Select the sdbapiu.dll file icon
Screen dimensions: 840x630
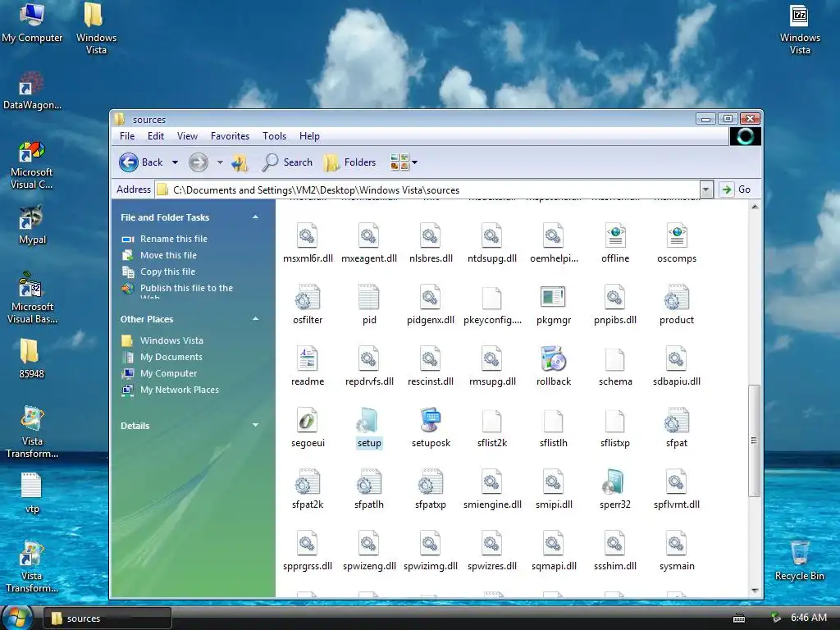point(676,359)
